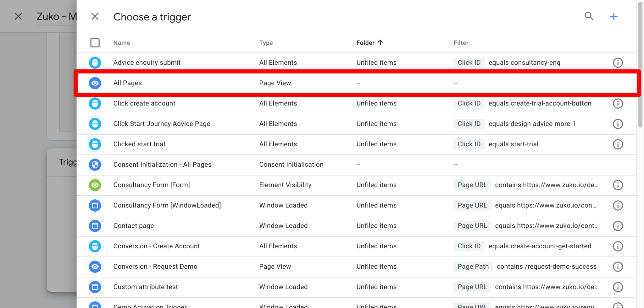The width and height of the screenshot is (644, 308).
Task: Open the Click create account trigger
Action: 144,103
